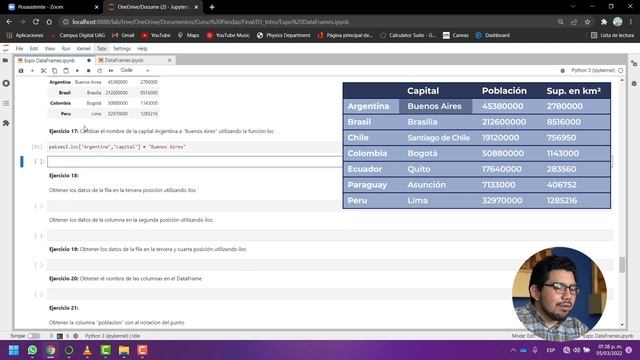Open VLC media player from taskbar
The image size is (640, 360).
(x=87, y=350)
